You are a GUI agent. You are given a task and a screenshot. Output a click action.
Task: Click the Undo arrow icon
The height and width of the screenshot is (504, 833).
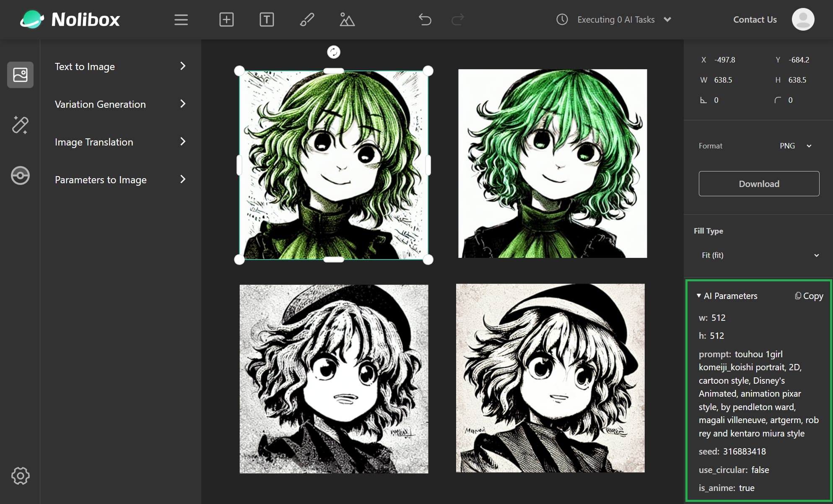pos(426,20)
